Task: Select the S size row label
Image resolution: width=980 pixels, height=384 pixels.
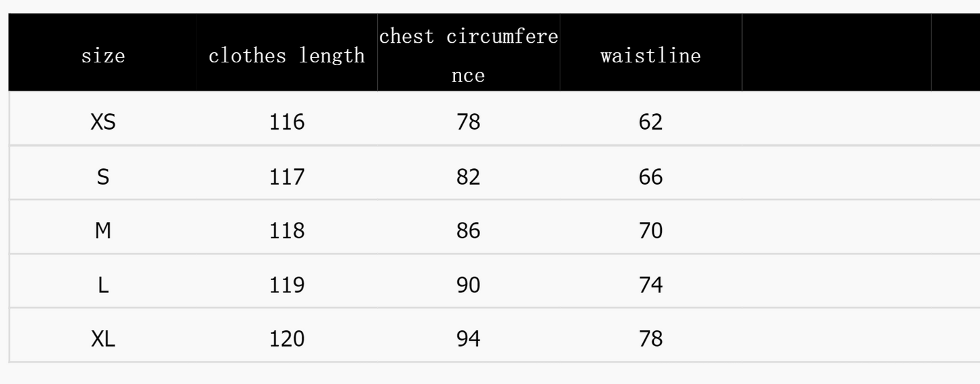Action: [x=103, y=178]
